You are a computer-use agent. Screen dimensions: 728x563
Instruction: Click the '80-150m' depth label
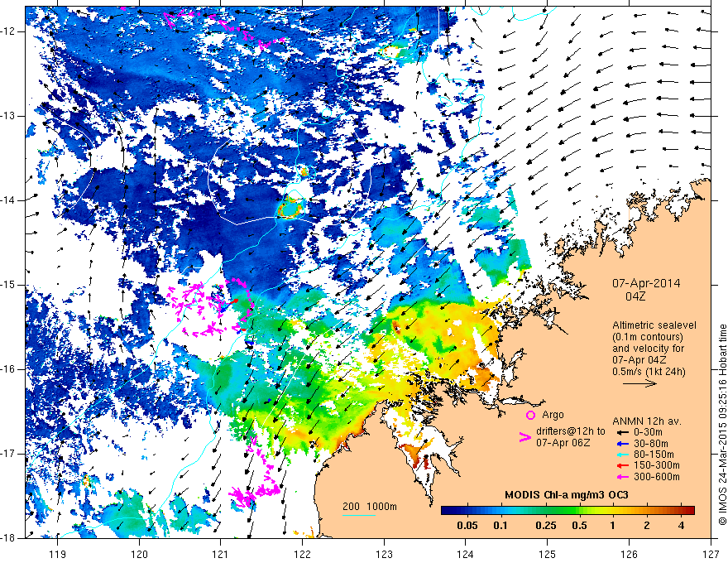click(x=654, y=455)
